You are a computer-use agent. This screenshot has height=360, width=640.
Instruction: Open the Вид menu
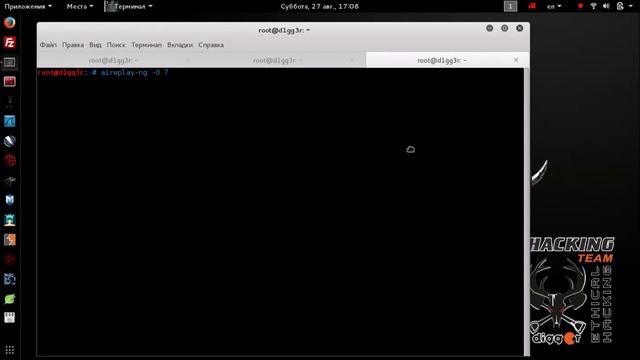tap(95, 45)
